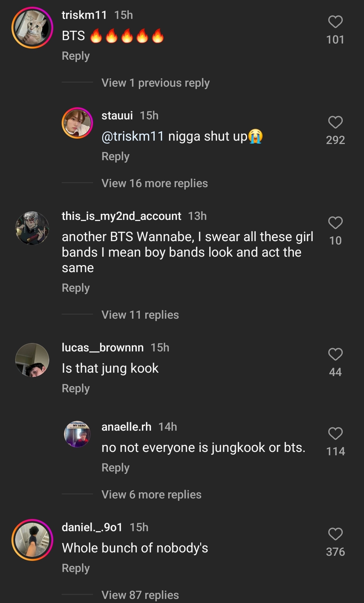The height and width of the screenshot is (603, 364).
Task: Expand View 1 previous reply
Action: click(155, 83)
